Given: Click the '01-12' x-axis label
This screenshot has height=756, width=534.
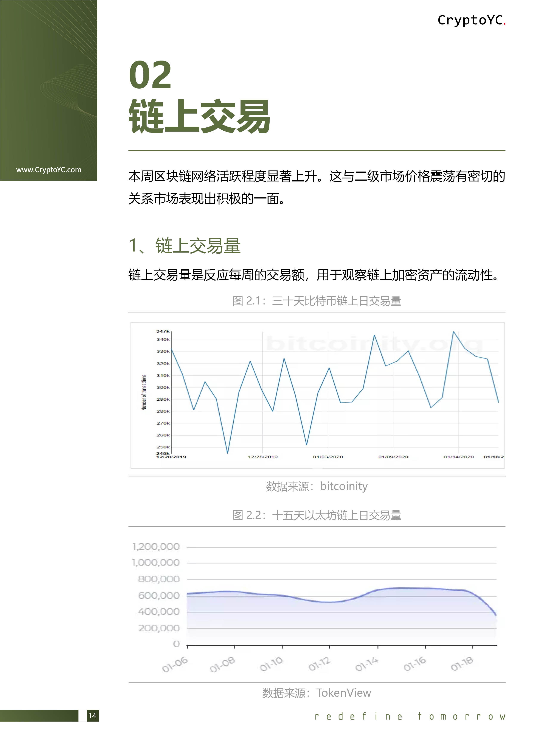Looking at the screenshot, I should pyautogui.click(x=319, y=664).
